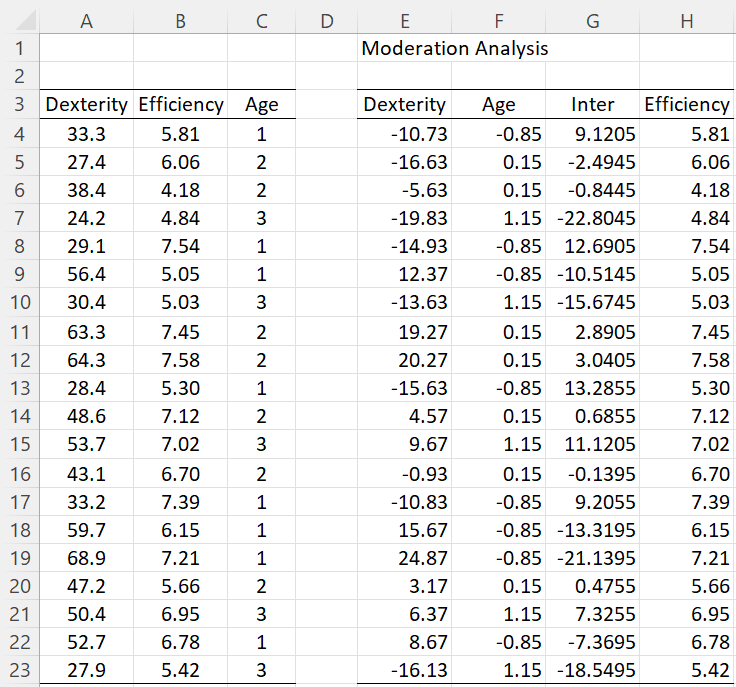736x687 pixels.
Task: Click cell with value -22.8045
Action: tap(592, 218)
